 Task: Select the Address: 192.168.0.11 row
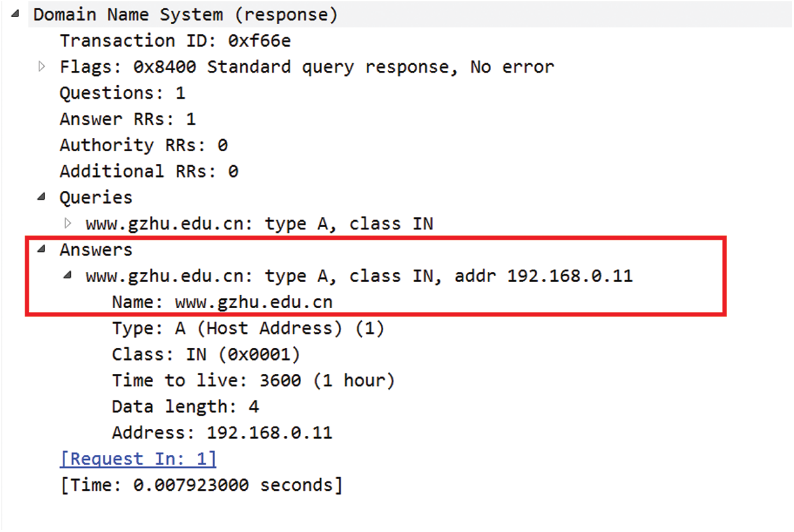click(x=222, y=433)
